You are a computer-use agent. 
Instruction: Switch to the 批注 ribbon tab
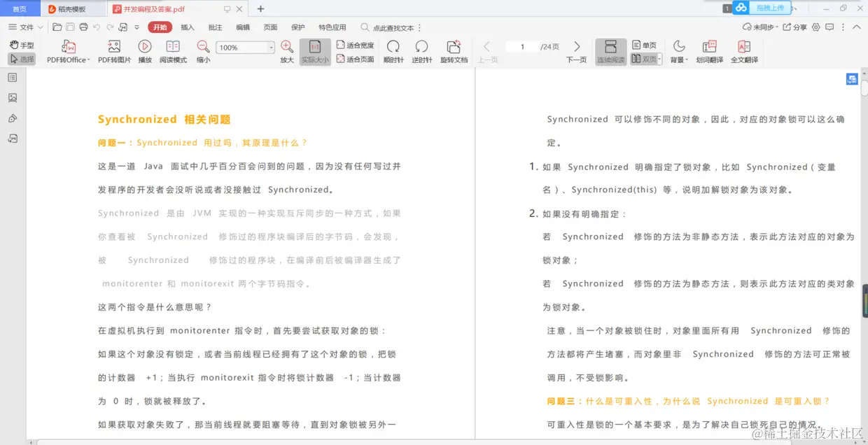[x=215, y=27]
